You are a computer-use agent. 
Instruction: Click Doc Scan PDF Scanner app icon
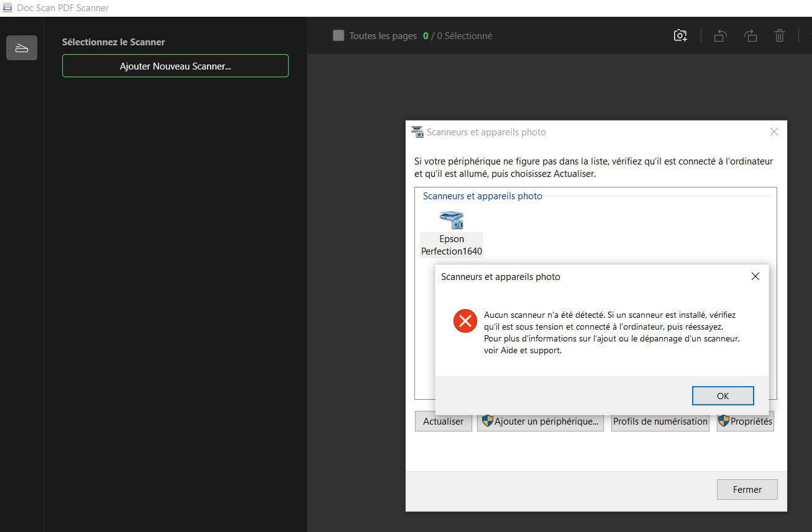[7, 7]
